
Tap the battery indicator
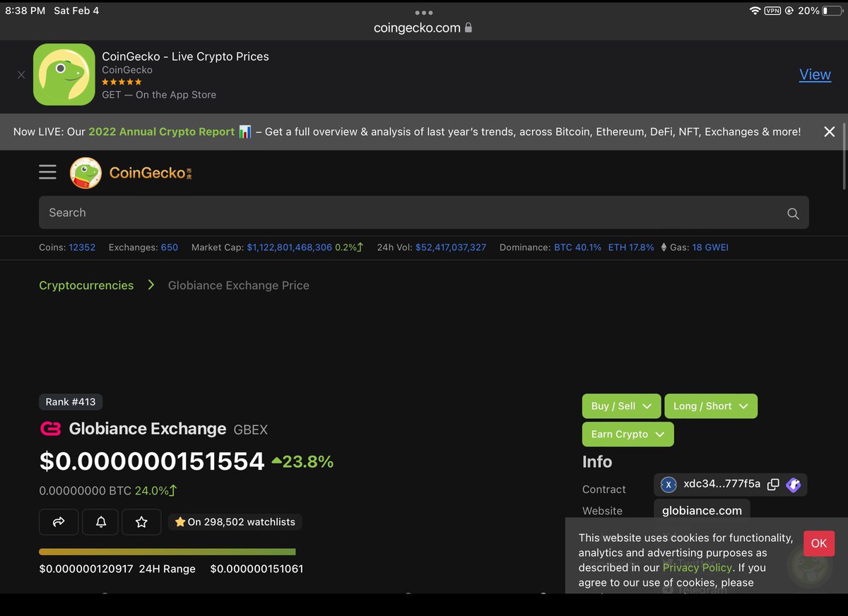tap(832, 11)
